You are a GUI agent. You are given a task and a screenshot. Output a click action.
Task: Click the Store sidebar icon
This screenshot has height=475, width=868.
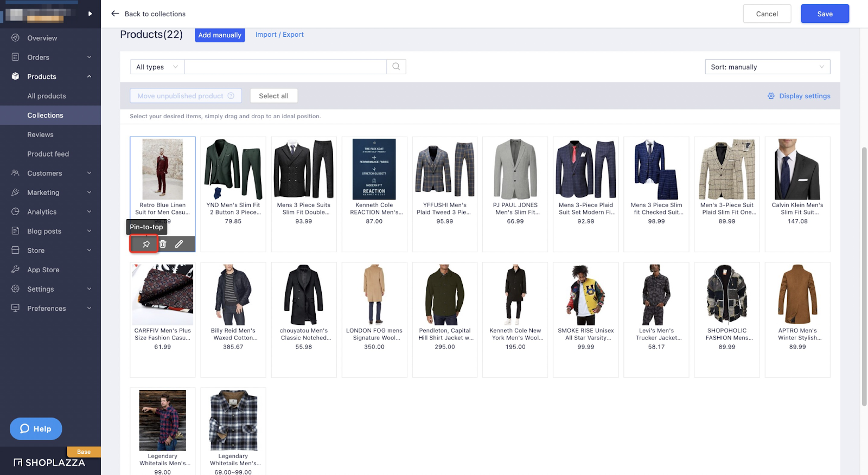point(15,250)
